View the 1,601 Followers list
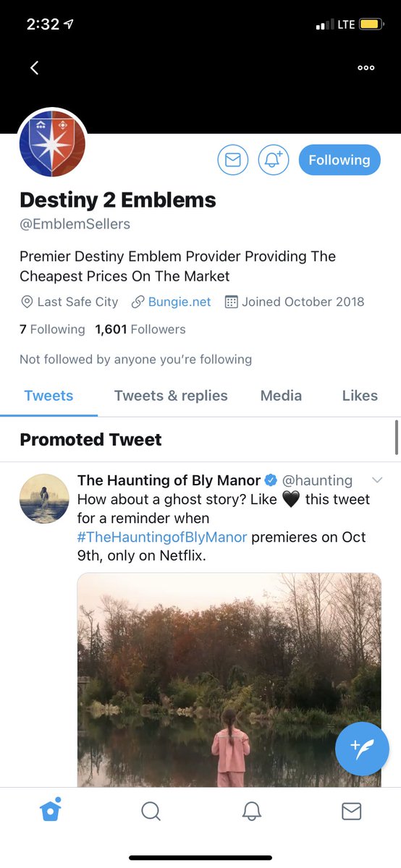 tap(140, 329)
